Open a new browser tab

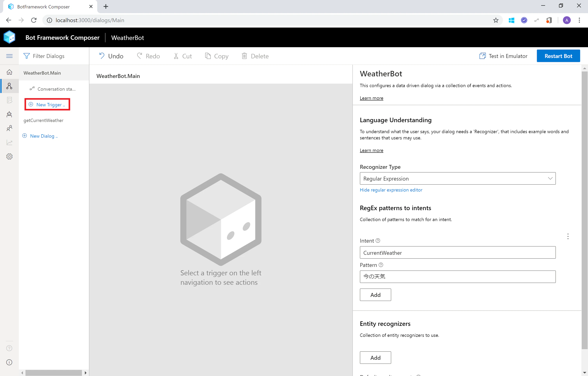click(106, 7)
